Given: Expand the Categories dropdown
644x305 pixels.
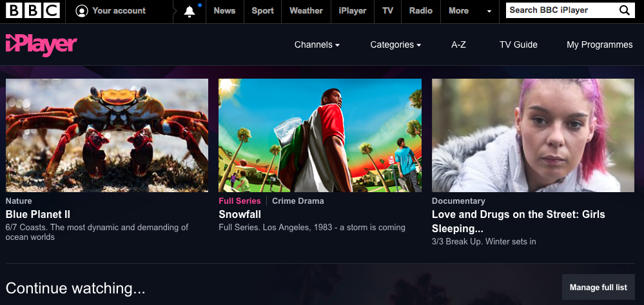Looking at the screenshot, I should (395, 45).
